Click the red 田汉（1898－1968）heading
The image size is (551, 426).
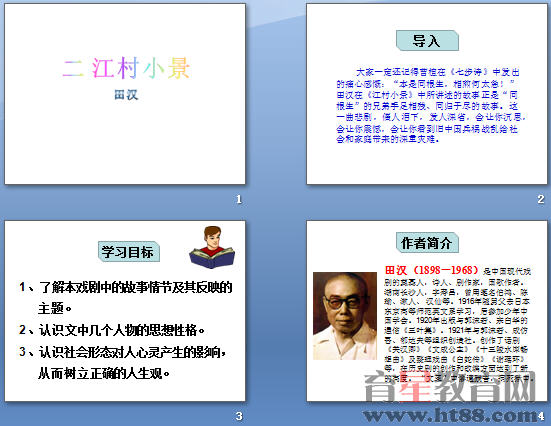click(432, 270)
